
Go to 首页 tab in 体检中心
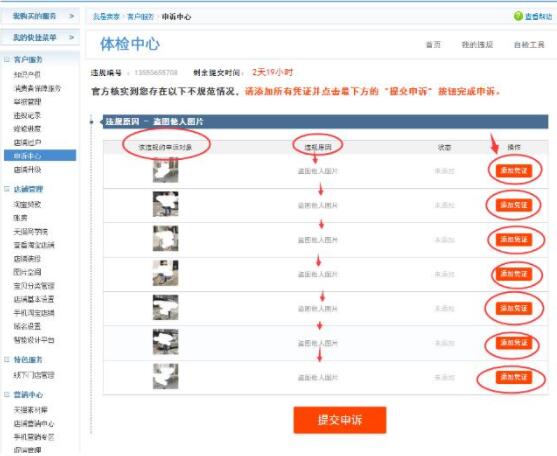pos(433,44)
